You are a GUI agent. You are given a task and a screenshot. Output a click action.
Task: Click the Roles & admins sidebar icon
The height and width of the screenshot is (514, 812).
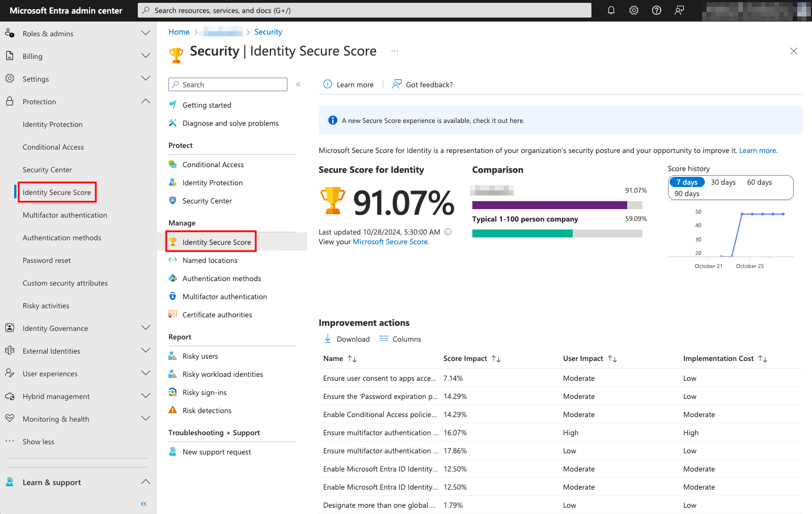(10, 33)
